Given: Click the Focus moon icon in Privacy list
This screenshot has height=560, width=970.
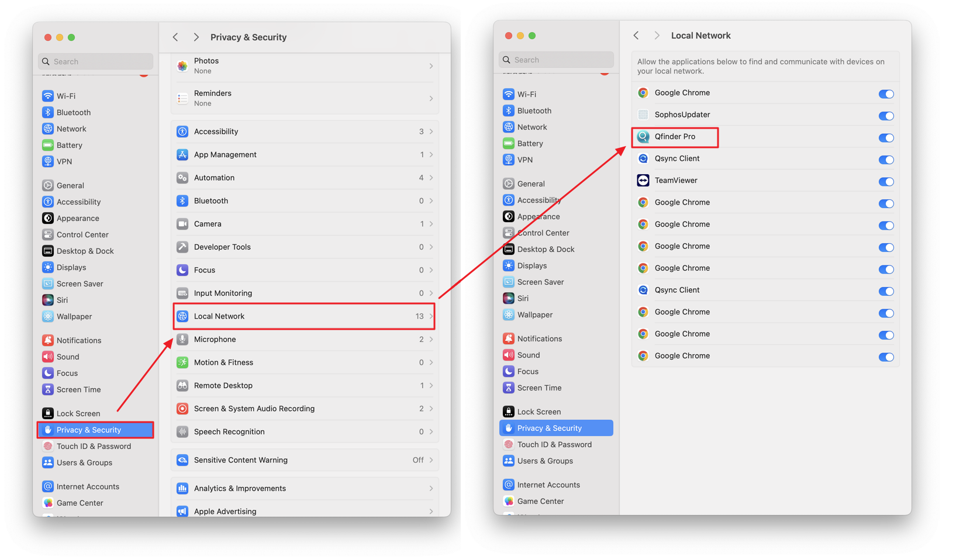Looking at the screenshot, I should click(182, 270).
